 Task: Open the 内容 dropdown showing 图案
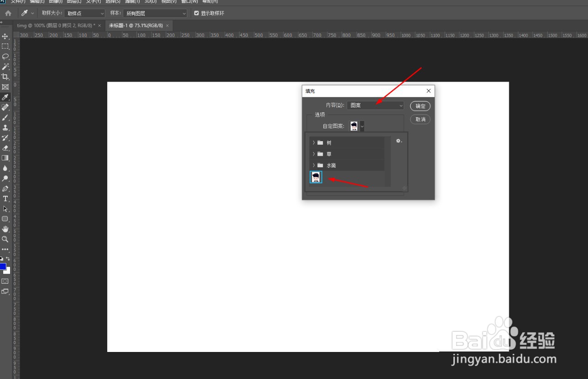pyautogui.click(x=375, y=105)
